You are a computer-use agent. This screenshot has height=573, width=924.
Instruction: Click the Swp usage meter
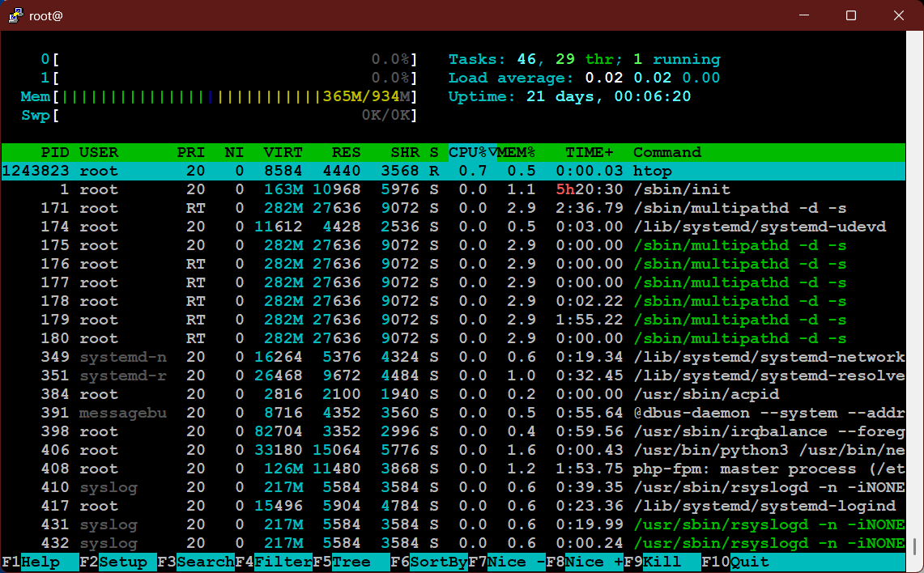tap(219, 116)
